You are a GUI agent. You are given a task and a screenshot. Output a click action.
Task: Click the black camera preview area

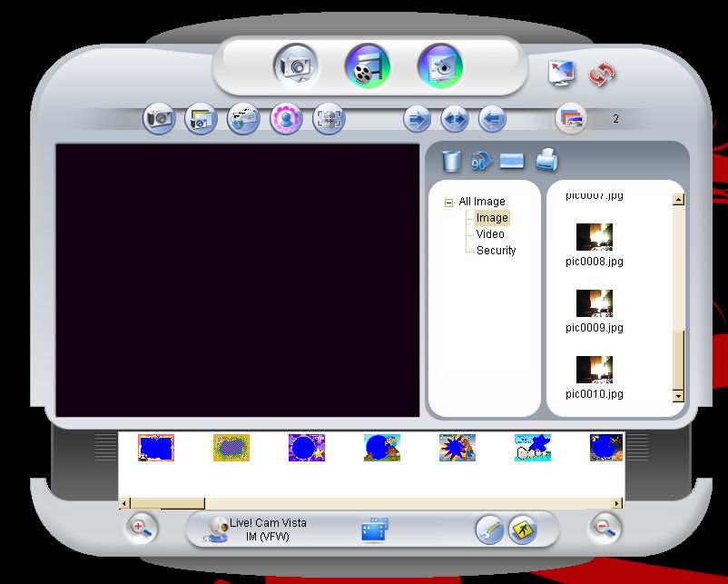237,280
